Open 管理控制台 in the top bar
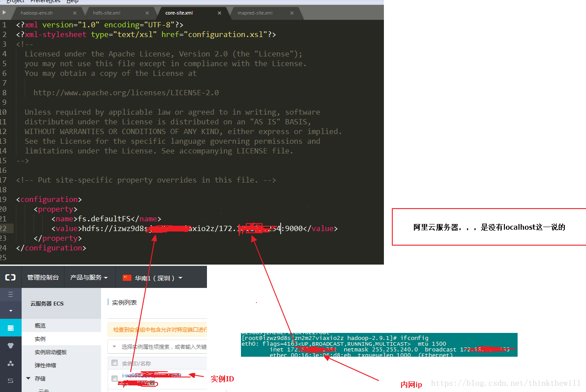 tap(43, 277)
